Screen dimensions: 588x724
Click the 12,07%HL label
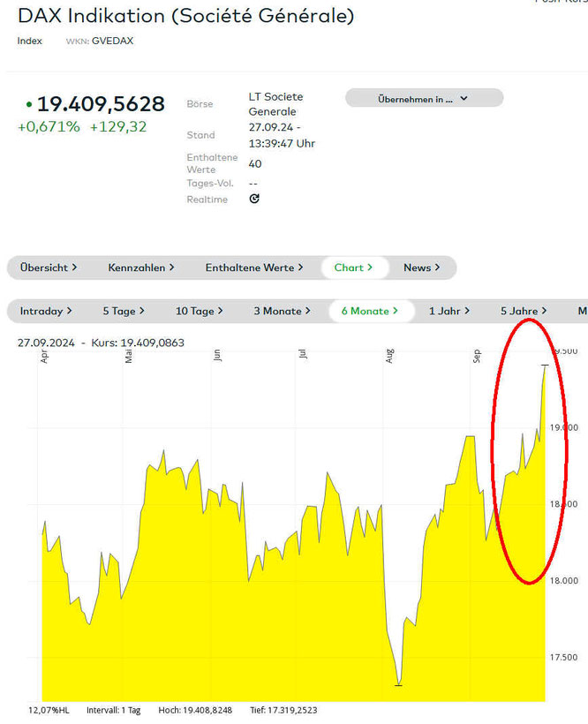(x=49, y=710)
